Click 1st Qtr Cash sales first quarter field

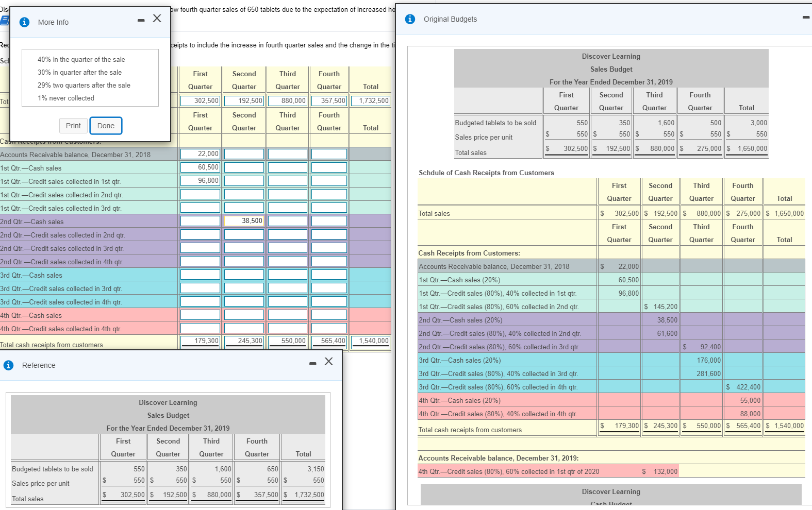(x=200, y=167)
